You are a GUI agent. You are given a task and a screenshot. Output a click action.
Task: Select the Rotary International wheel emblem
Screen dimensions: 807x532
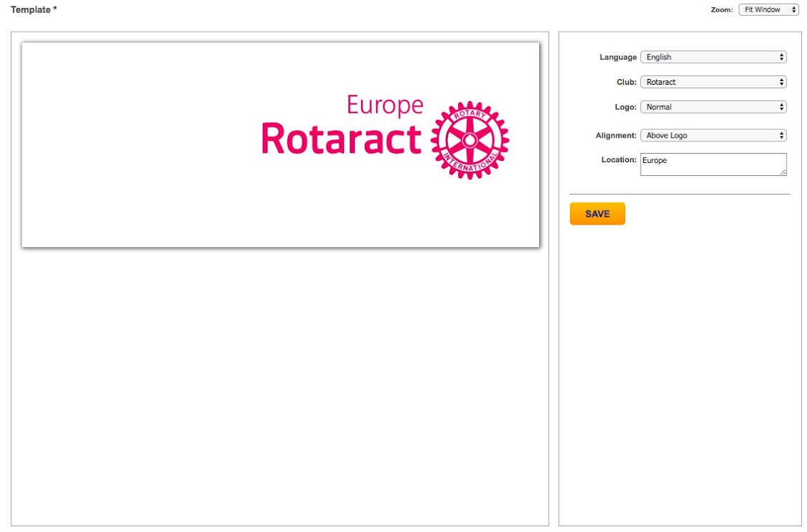pos(470,140)
